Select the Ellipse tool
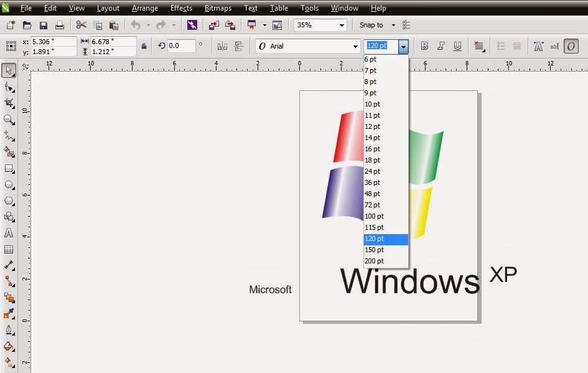The width and height of the screenshot is (588, 373). pos(9,184)
